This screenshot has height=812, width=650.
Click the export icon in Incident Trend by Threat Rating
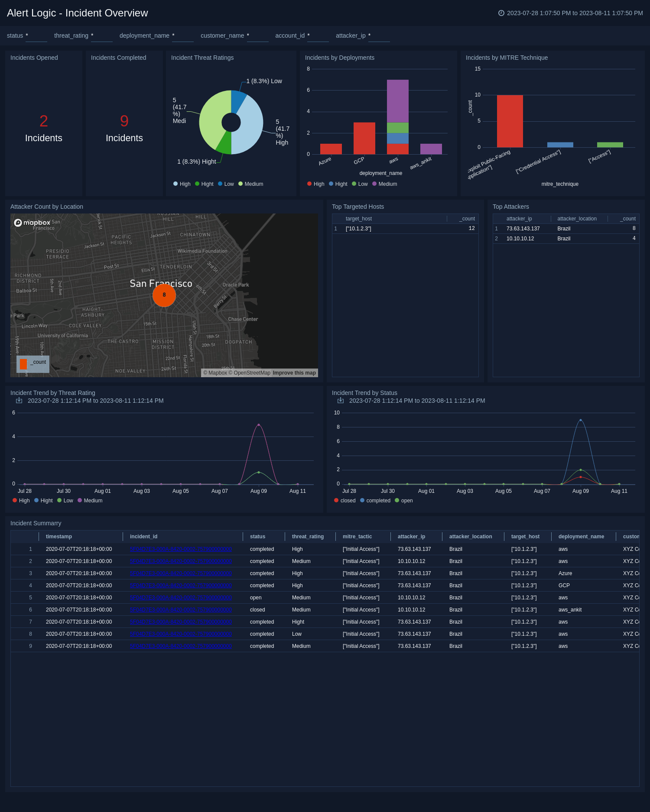pyautogui.click(x=19, y=401)
